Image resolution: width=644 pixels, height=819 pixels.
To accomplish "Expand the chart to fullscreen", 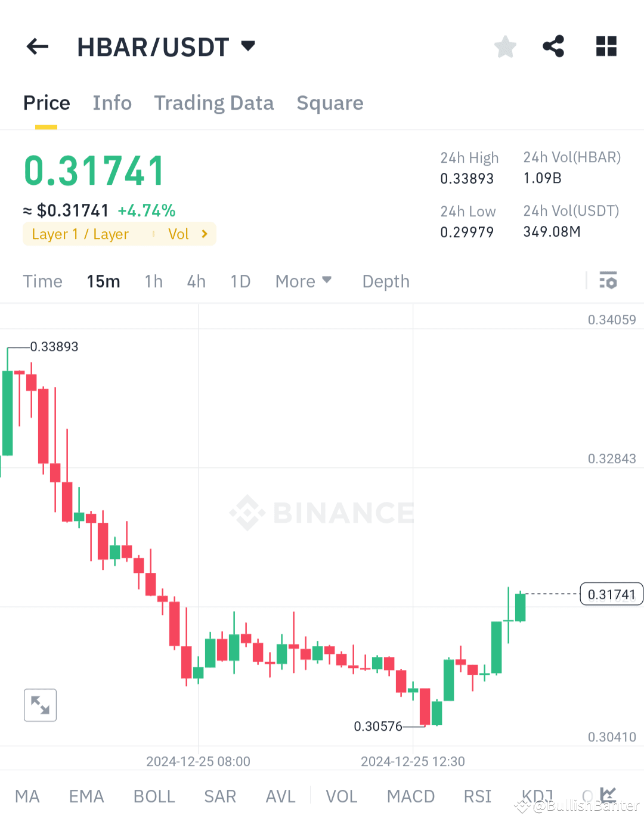I will (40, 705).
